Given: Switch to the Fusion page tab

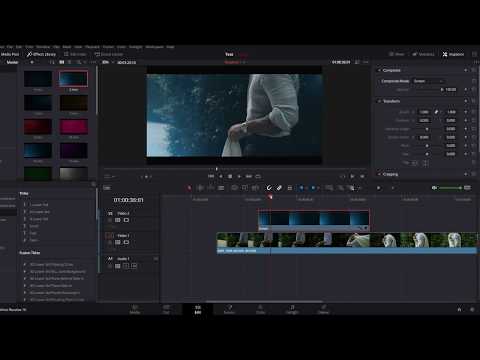Looking at the screenshot, I should pyautogui.click(x=229, y=309).
